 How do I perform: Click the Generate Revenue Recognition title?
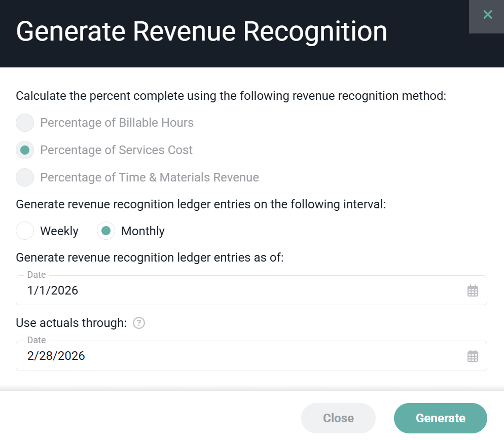point(201,31)
